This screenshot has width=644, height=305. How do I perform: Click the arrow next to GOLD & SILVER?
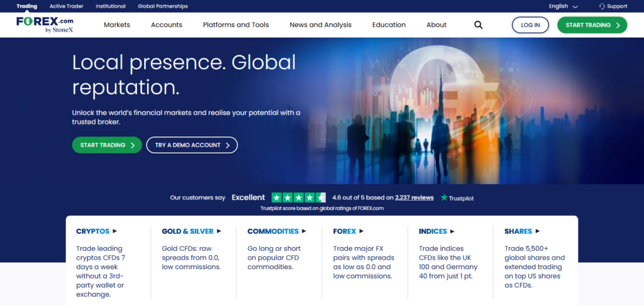219,231
